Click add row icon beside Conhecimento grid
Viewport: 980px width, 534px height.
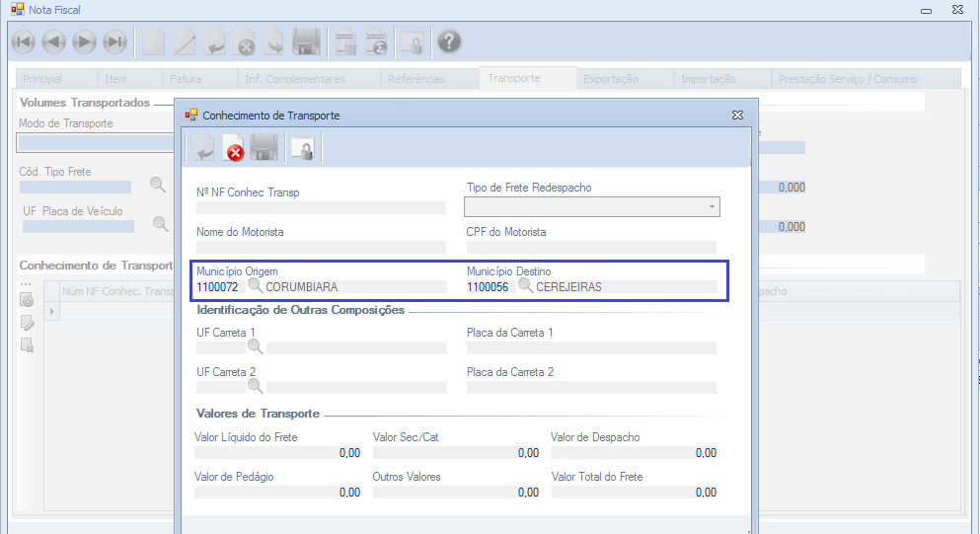(x=27, y=300)
